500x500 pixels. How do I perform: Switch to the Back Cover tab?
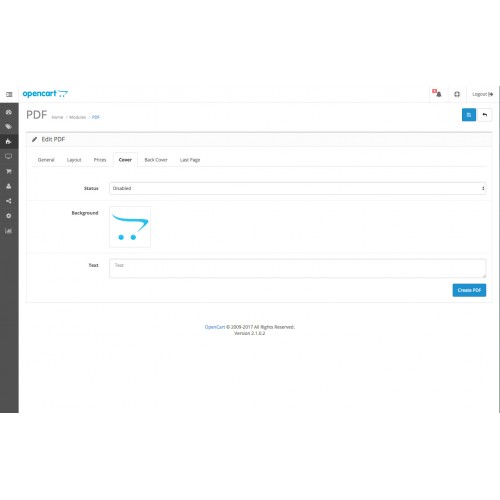pyautogui.click(x=156, y=160)
